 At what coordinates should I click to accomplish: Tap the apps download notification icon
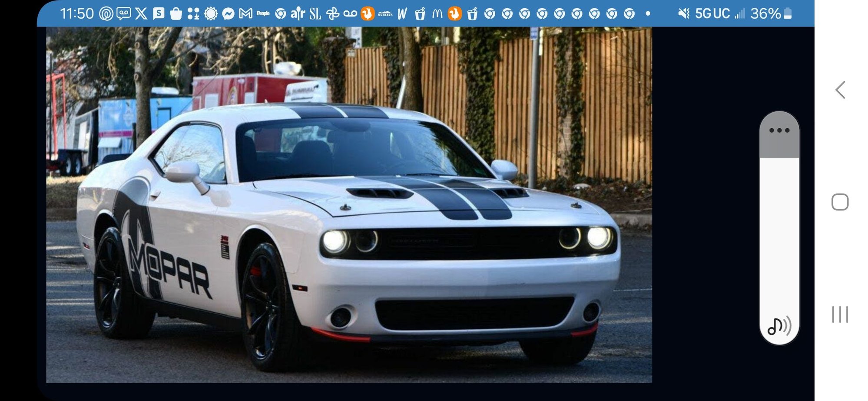(x=193, y=14)
